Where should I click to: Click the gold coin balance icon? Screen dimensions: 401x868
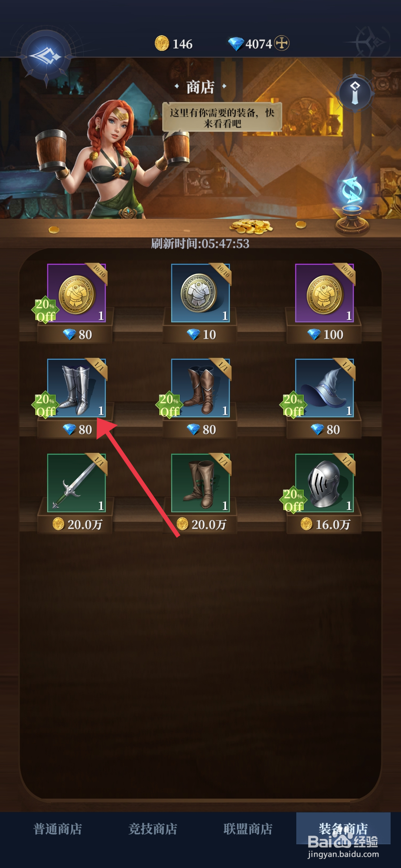click(162, 43)
